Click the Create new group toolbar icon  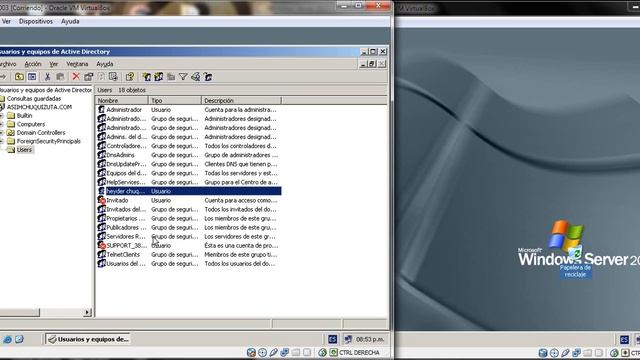click(x=159, y=77)
